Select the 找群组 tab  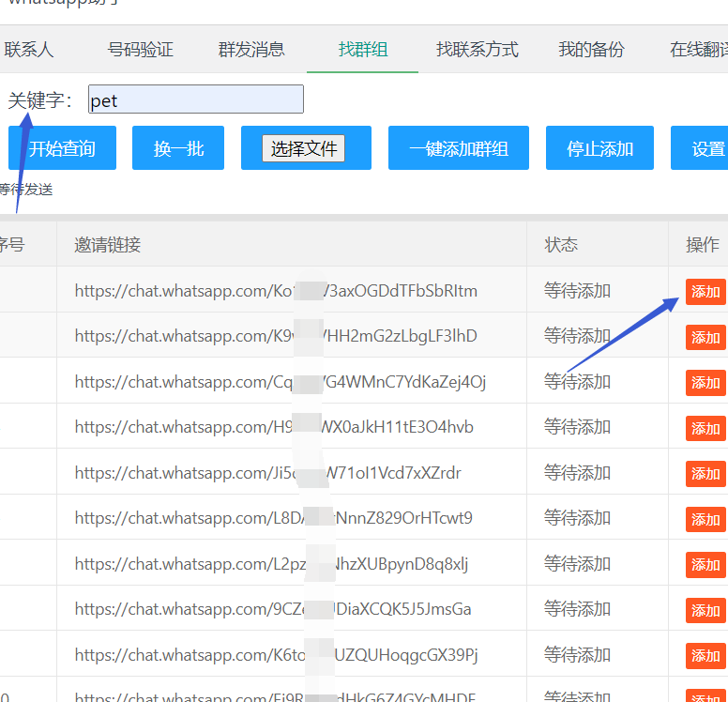tap(363, 49)
